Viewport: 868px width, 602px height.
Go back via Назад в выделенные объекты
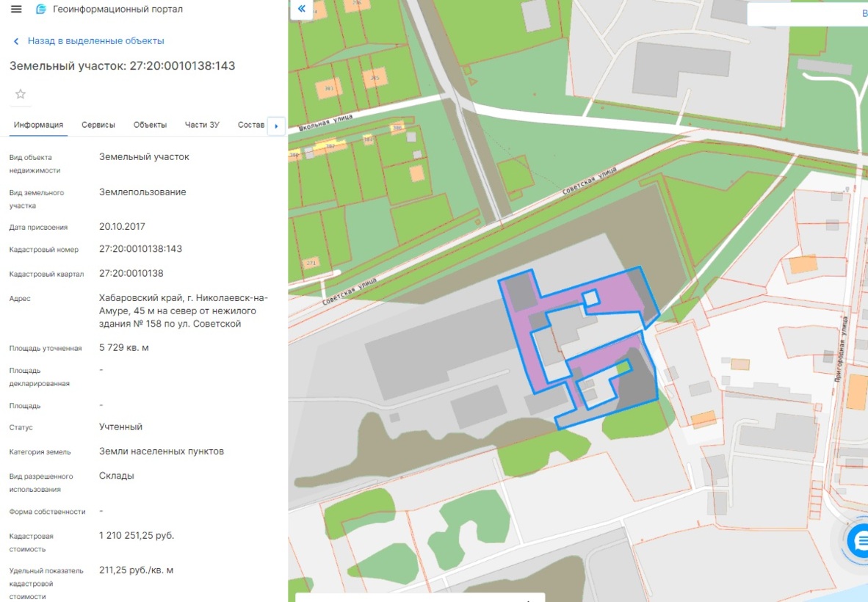[x=95, y=41]
